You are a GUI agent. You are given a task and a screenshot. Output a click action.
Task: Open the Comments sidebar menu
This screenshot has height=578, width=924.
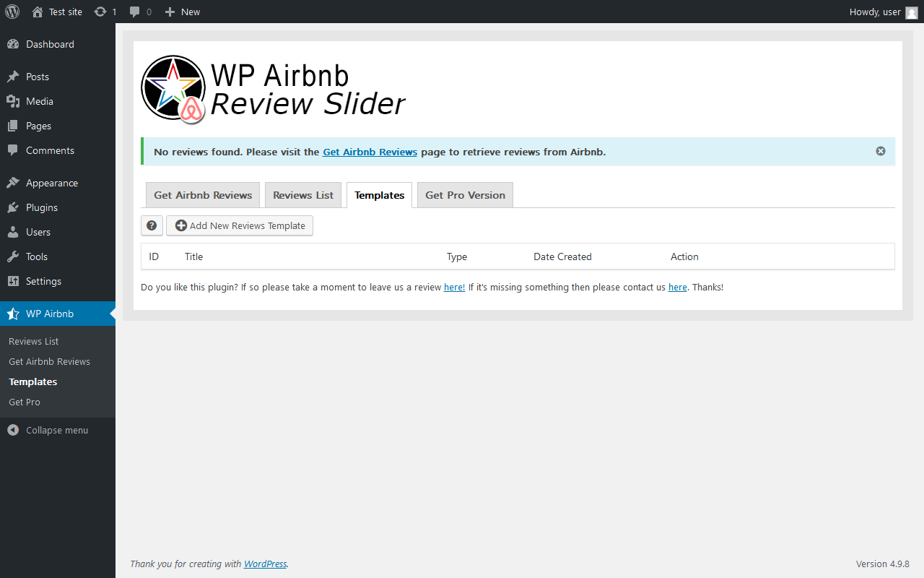tap(58, 150)
